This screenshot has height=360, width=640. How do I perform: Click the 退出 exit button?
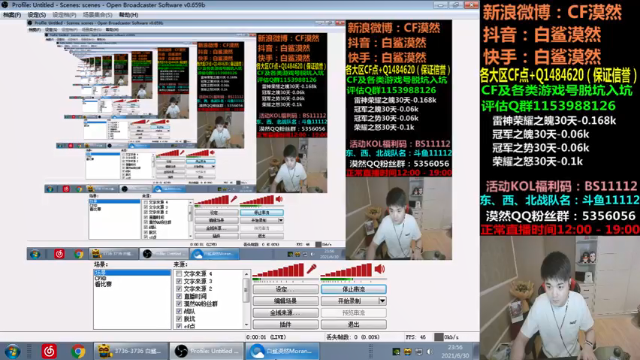(x=353, y=324)
